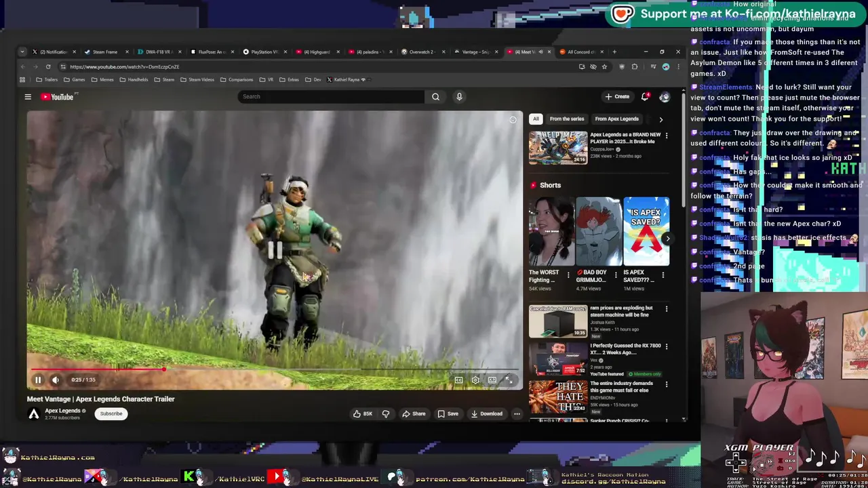
Task: Open the Comparisons bookmarks folder
Action: [237, 79]
